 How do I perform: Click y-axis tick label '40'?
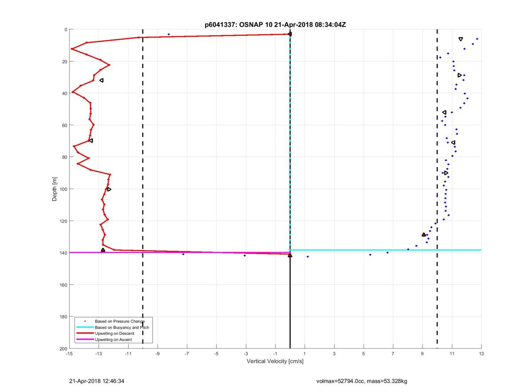(x=64, y=93)
